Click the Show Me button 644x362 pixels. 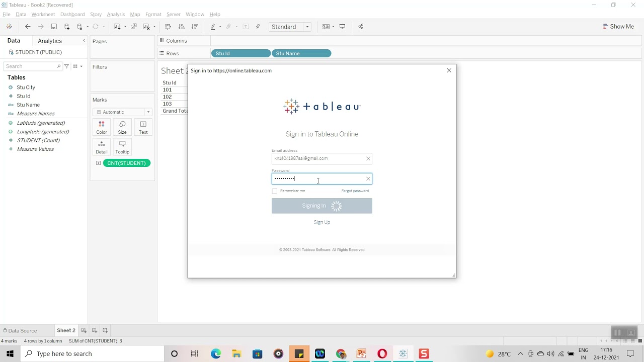[x=618, y=27]
